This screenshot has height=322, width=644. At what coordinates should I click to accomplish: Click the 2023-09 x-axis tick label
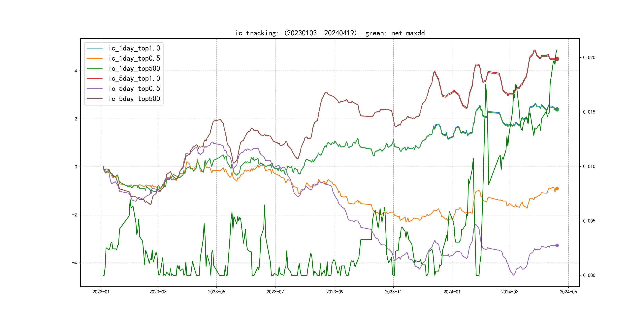coord(335,292)
